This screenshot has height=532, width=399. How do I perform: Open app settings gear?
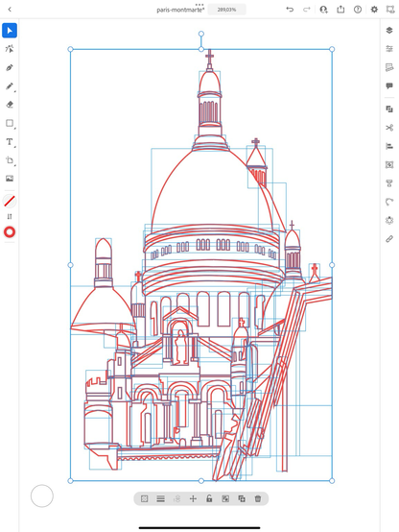[374, 10]
